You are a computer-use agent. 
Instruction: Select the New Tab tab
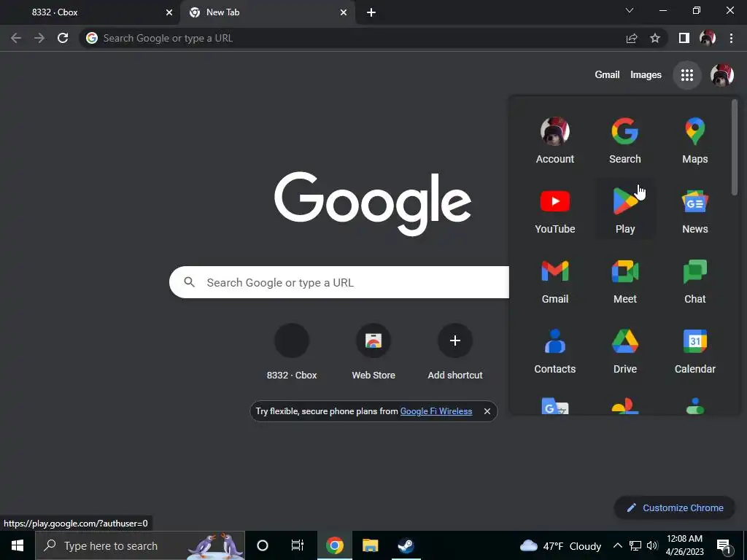[267, 12]
